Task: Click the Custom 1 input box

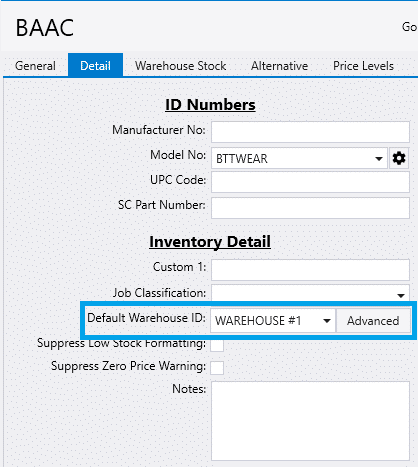Action: (310, 270)
